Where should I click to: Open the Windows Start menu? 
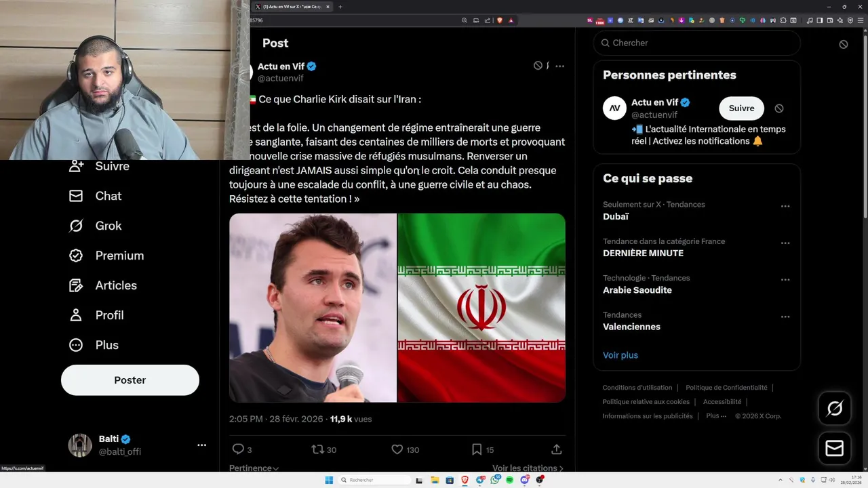point(329,480)
